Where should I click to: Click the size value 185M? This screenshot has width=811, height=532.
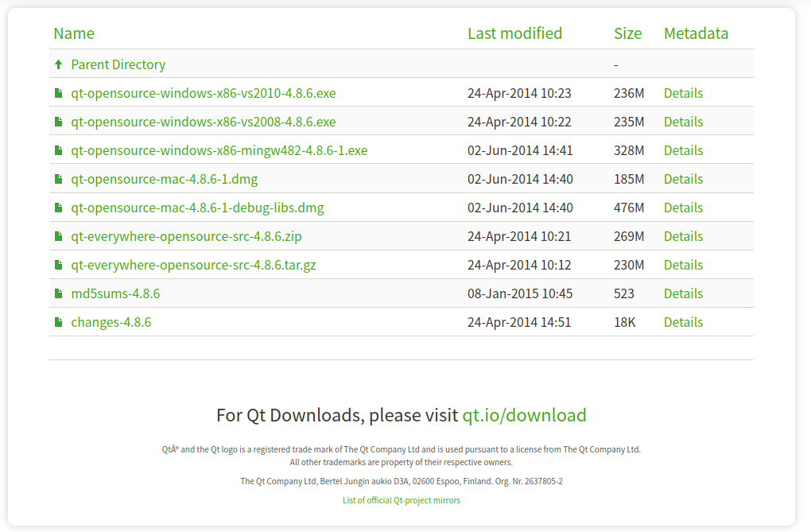point(629,179)
